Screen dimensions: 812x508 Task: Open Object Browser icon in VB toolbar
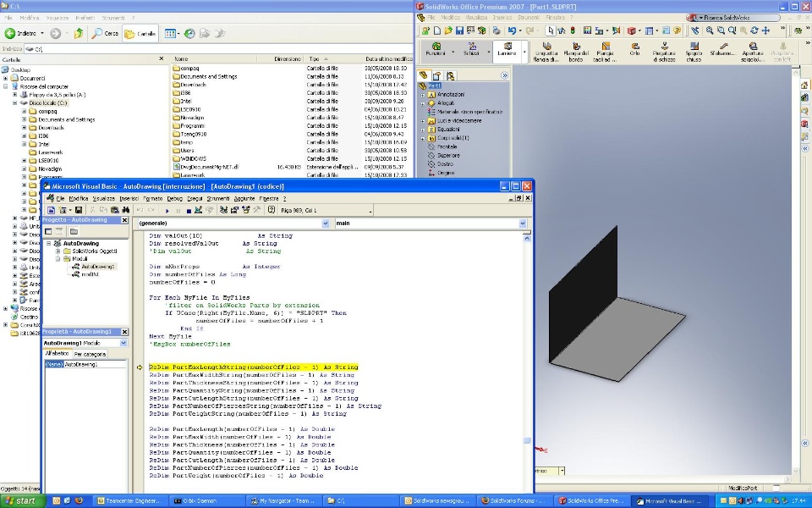[245, 210]
